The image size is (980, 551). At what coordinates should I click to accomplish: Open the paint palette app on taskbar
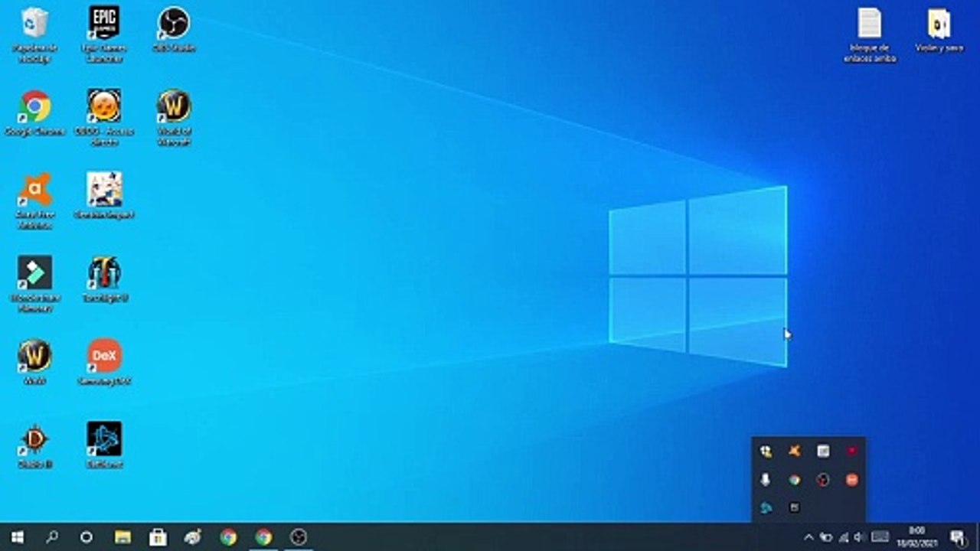click(x=193, y=537)
